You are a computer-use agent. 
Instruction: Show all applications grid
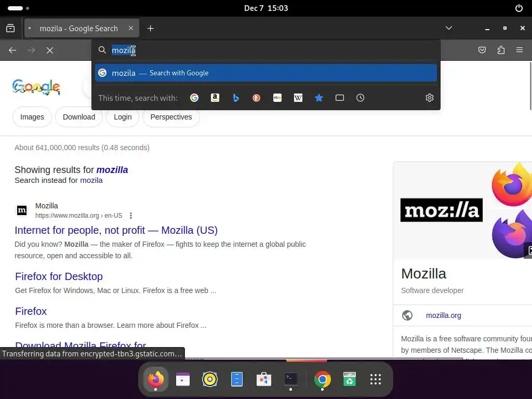pos(376,379)
